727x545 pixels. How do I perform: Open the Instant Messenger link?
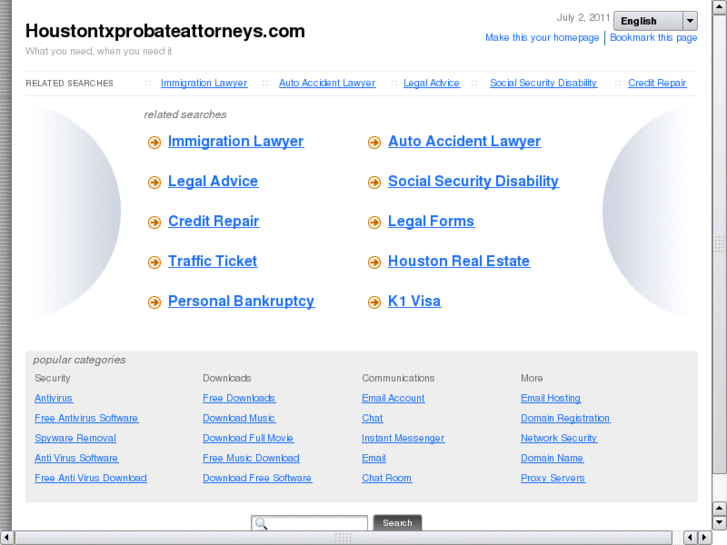click(403, 438)
